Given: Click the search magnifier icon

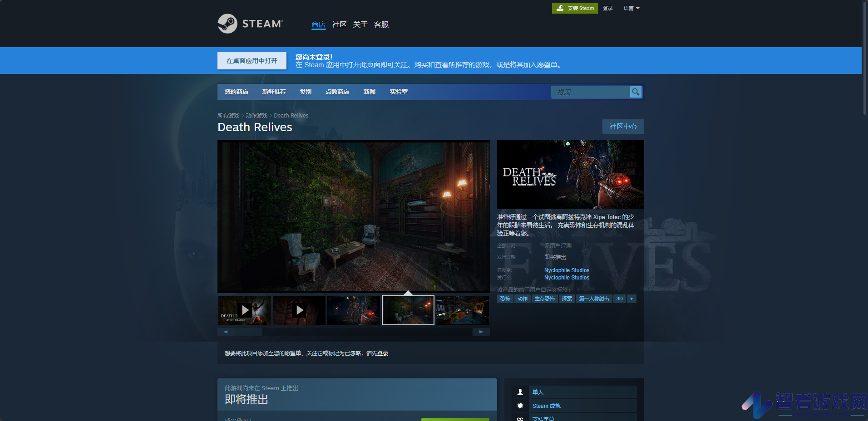Looking at the screenshot, I should (636, 92).
